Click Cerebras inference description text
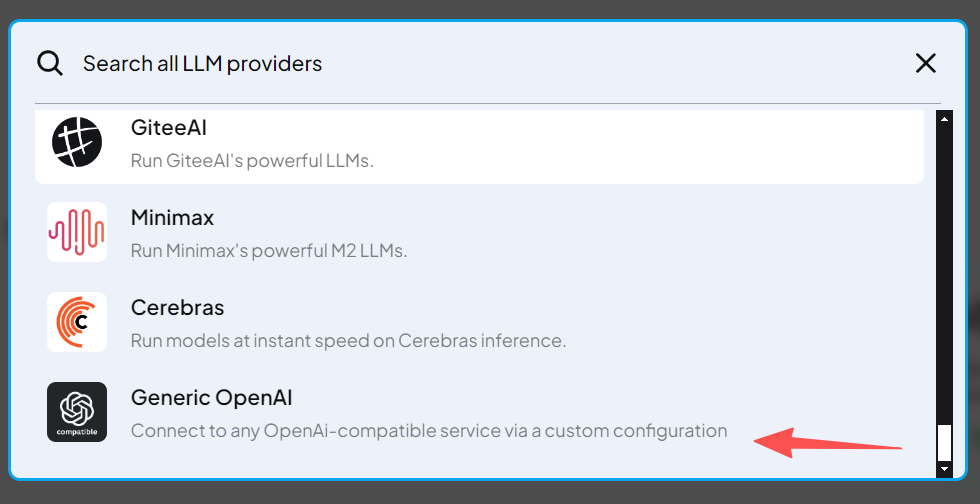This screenshot has width=980, height=504. [348, 341]
